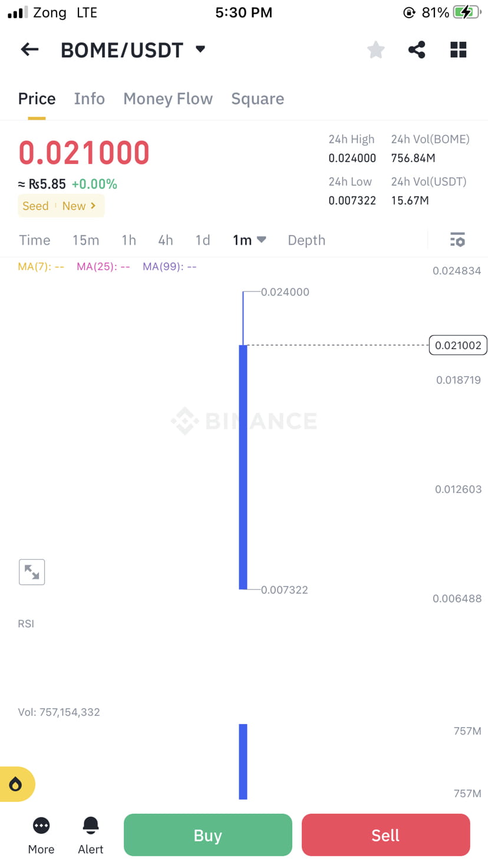Viewport: 488px width, 868px height.
Task: Tap the current price label 0.021002 on chart
Action: pos(457,345)
